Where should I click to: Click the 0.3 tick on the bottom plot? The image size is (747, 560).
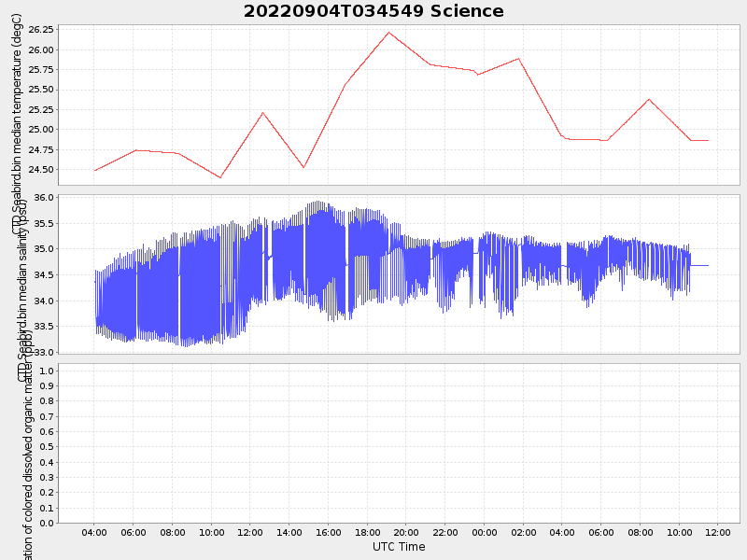48,478
